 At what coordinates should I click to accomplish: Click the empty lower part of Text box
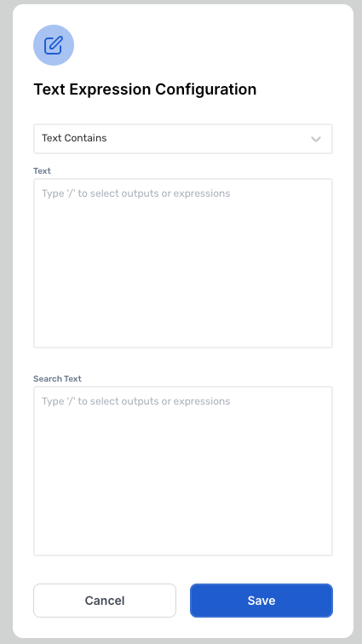click(x=183, y=296)
